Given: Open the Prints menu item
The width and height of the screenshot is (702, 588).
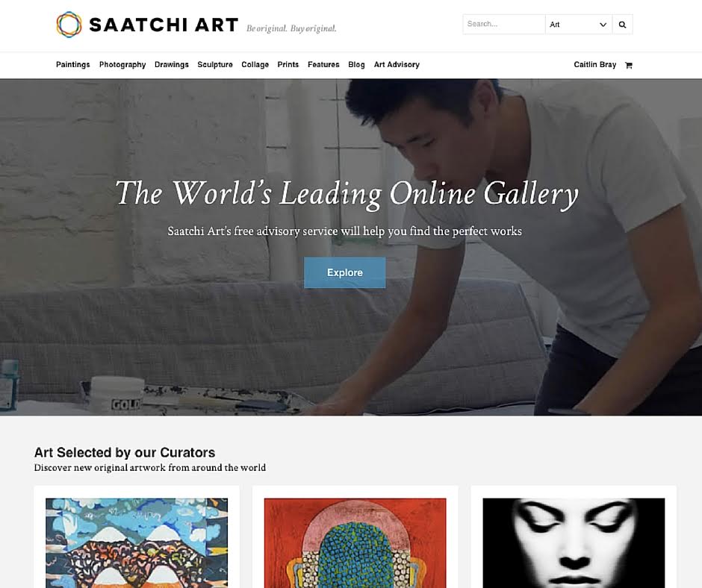Looking at the screenshot, I should point(288,64).
